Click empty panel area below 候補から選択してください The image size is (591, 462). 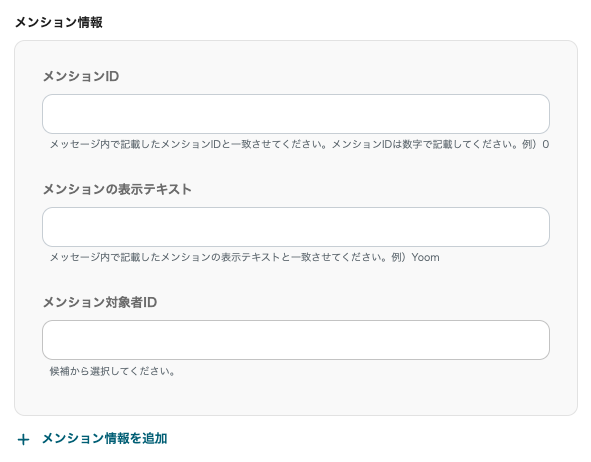coord(296,396)
